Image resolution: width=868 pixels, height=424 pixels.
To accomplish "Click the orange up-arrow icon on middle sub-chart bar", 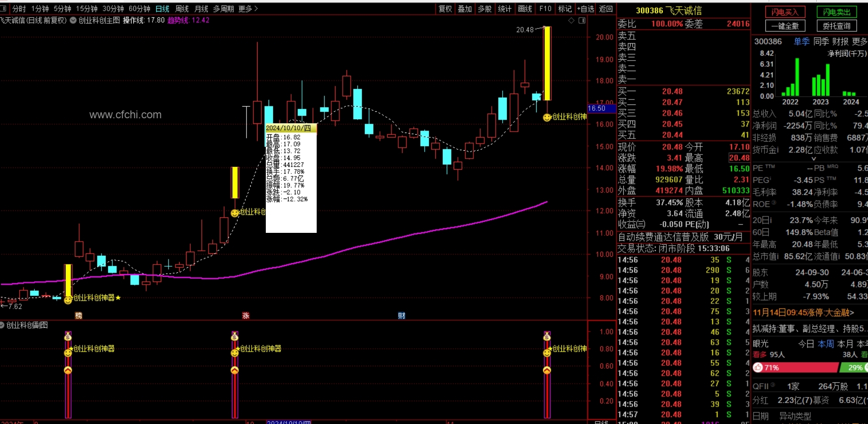I will pos(235,370).
